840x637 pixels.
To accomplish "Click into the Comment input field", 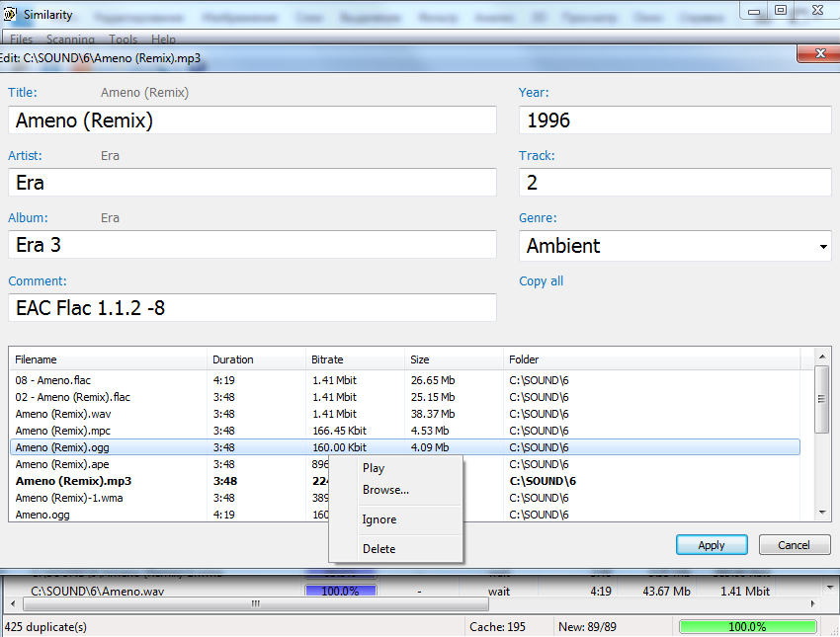I will [x=252, y=308].
